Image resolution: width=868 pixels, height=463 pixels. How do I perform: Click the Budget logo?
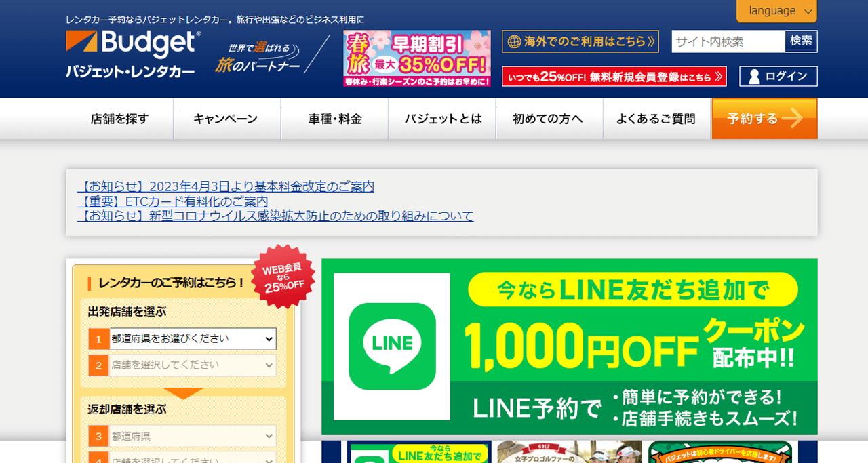click(133, 54)
